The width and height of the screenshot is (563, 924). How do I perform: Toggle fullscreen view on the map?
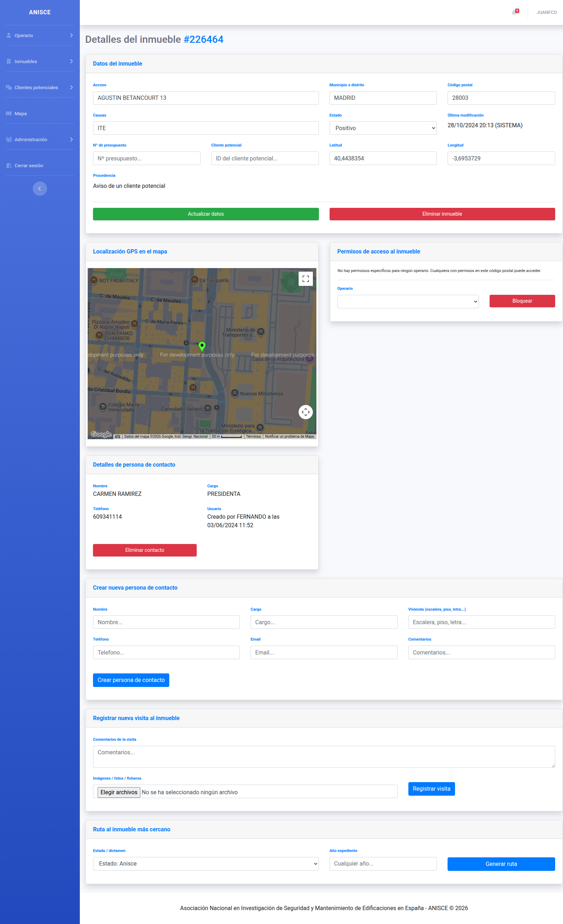[x=305, y=279]
